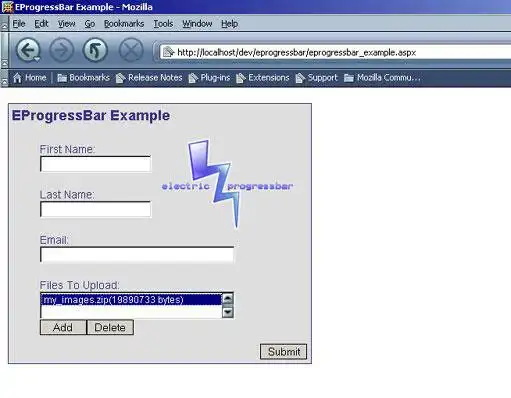Open the Home bookmark
The width and height of the screenshot is (511, 398).
point(30,78)
